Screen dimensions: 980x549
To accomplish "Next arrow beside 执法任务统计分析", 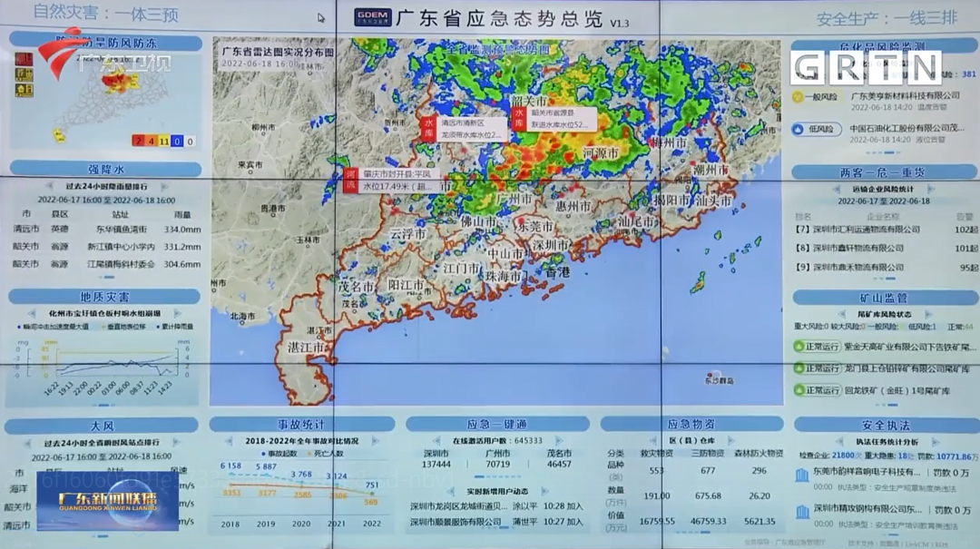I will (x=936, y=441).
